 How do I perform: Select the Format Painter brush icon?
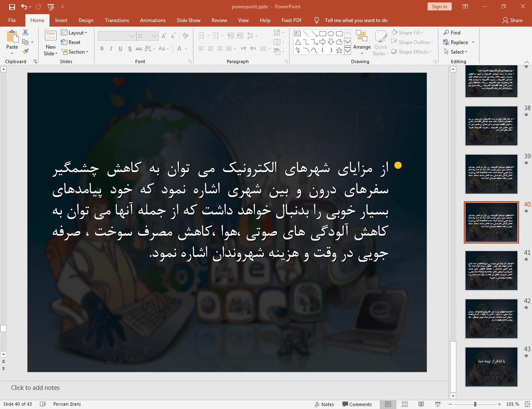(x=25, y=52)
